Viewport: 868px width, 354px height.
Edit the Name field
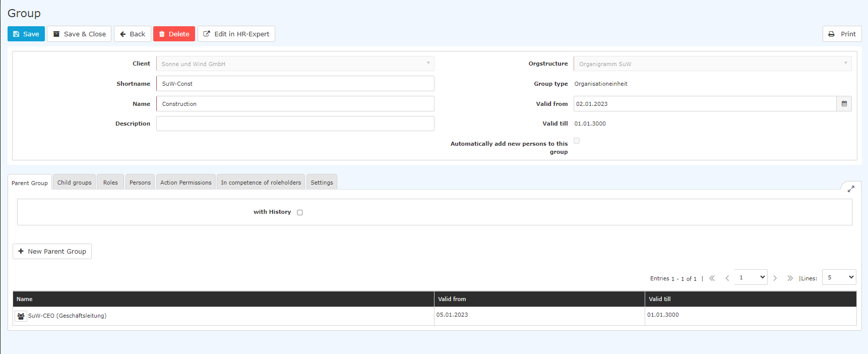[295, 104]
